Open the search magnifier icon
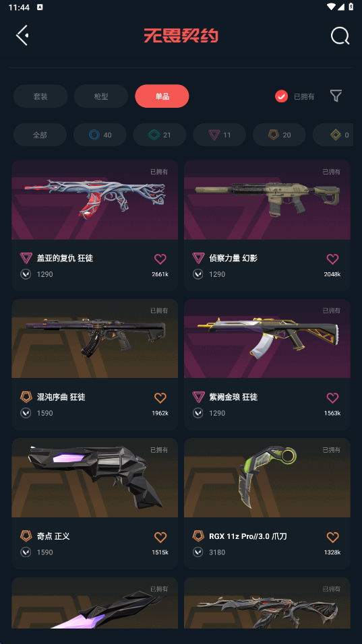The height and width of the screenshot is (644, 362). 340,36
